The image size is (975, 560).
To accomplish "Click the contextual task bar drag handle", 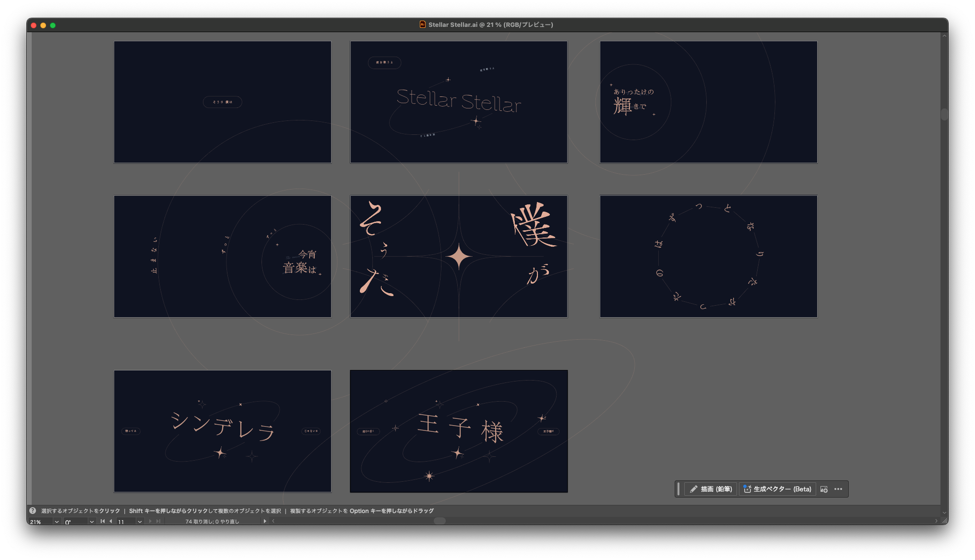I will 678,489.
